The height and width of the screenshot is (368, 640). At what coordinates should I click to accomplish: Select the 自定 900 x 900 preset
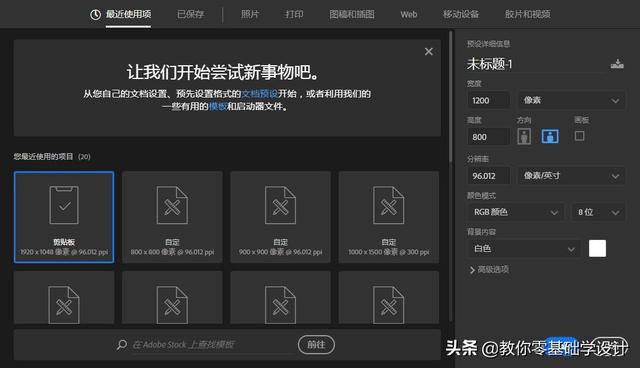pos(280,217)
